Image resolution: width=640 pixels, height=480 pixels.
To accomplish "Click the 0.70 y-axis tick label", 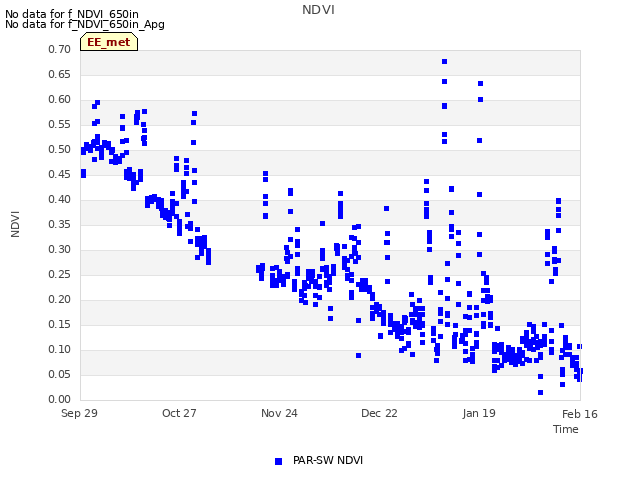I will tap(59, 49).
